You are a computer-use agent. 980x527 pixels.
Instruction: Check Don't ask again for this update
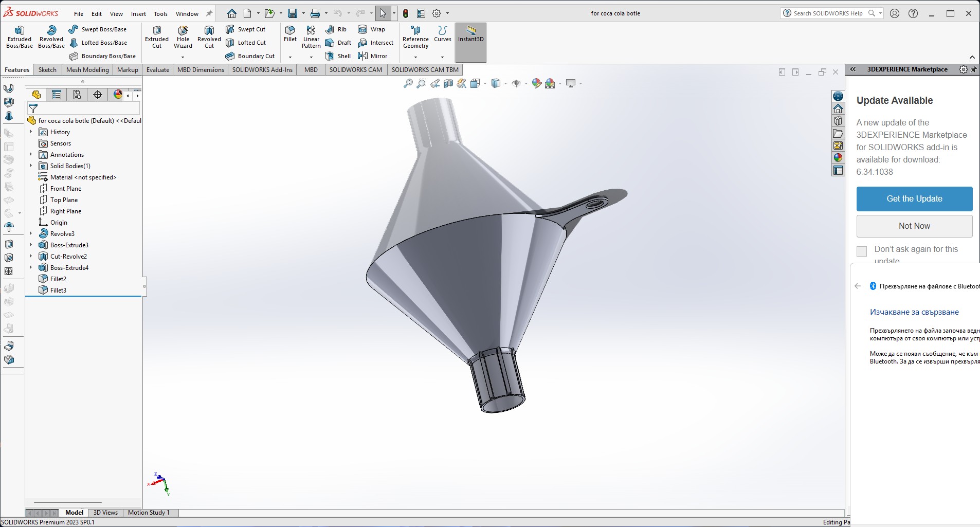click(x=862, y=251)
